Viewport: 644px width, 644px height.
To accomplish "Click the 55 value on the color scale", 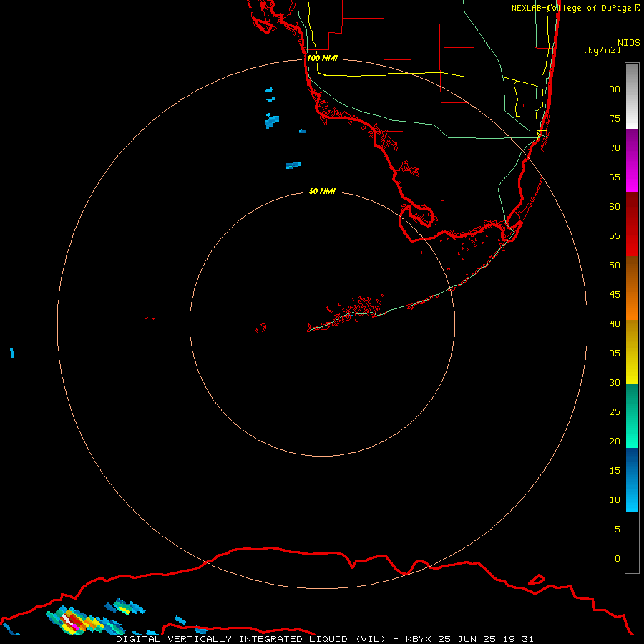I will (x=615, y=235).
